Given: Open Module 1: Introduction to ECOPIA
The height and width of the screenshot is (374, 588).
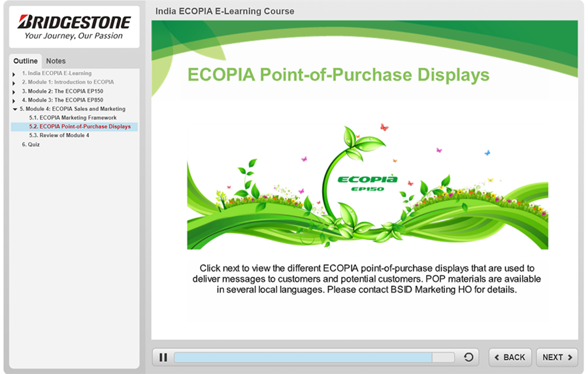Looking at the screenshot, I should [67, 82].
